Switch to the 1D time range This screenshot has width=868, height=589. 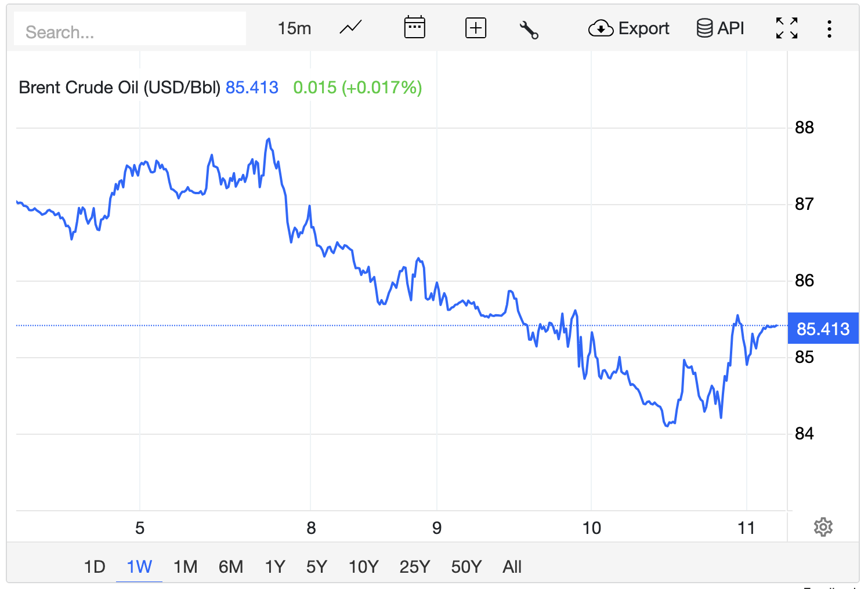95,566
